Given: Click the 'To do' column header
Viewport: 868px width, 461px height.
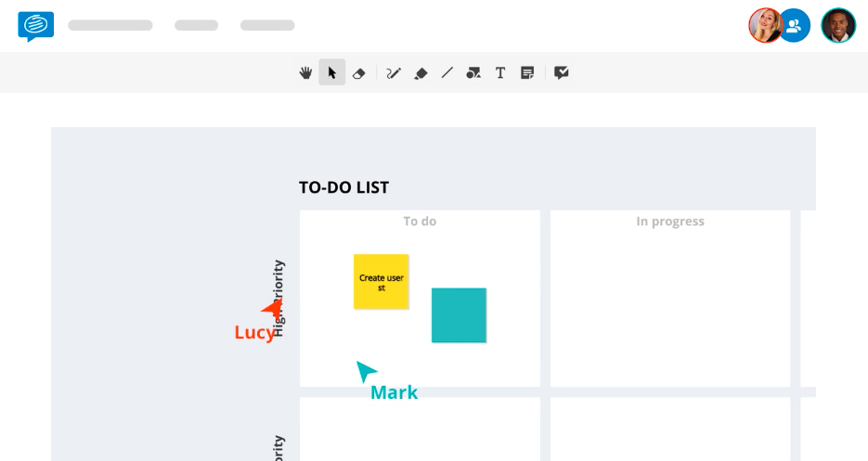Looking at the screenshot, I should [420, 222].
